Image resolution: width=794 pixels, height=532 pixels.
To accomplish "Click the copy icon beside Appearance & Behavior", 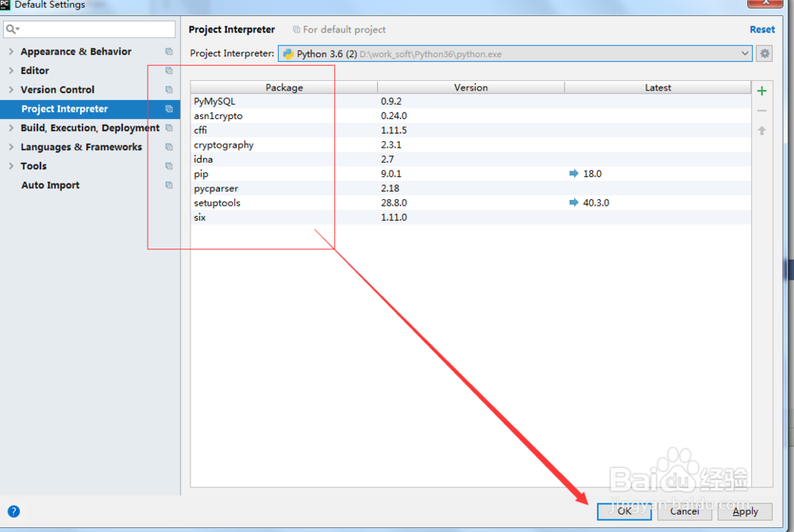I will (169, 52).
